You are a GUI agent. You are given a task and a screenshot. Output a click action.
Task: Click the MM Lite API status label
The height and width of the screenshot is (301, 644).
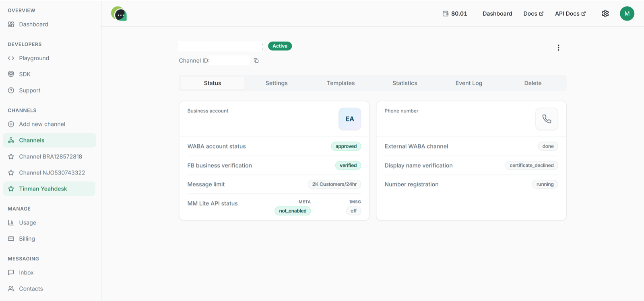point(213,204)
